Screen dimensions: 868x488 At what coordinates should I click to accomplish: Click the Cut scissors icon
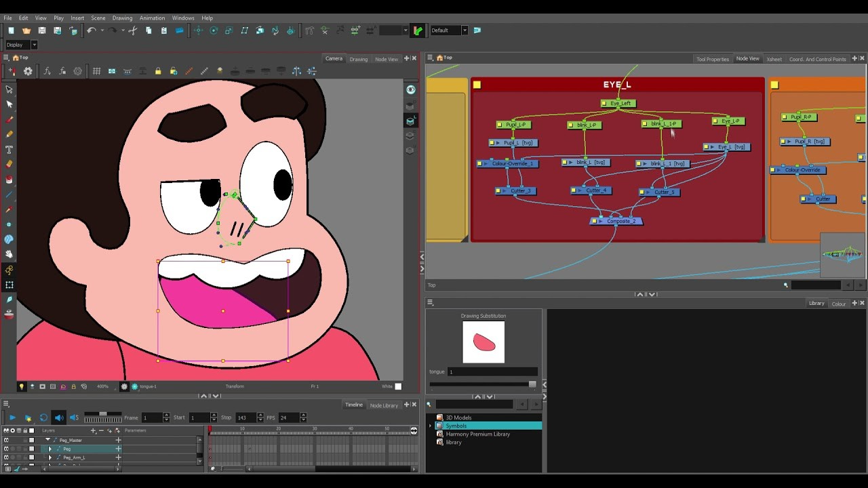click(x=133, y=30)
